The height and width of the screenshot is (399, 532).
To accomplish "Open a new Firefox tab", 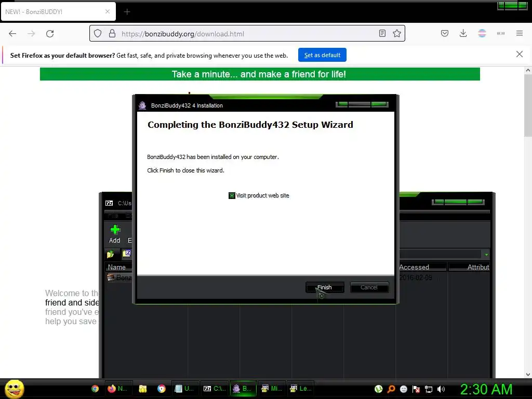I will click(127, 12).
